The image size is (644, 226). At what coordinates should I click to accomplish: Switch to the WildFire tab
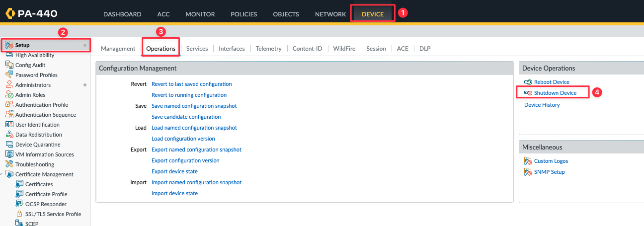pyautogui.click(x=344, y=48)
